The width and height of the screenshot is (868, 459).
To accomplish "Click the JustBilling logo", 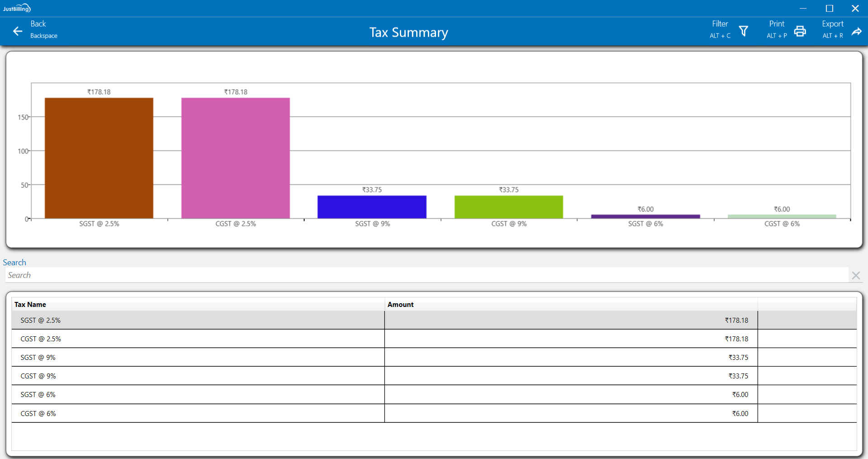I will pyautogui.click(x=17, y=8).
